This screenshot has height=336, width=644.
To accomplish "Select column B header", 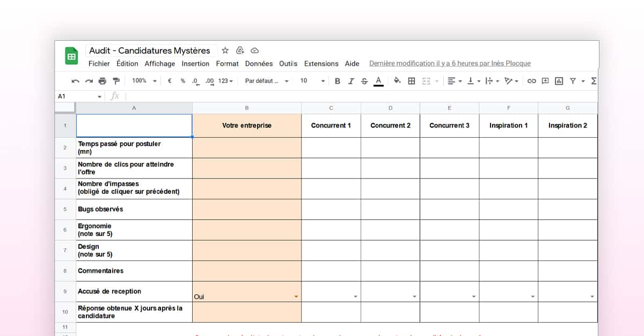I will pyautogui.click(x=247, y=108).
